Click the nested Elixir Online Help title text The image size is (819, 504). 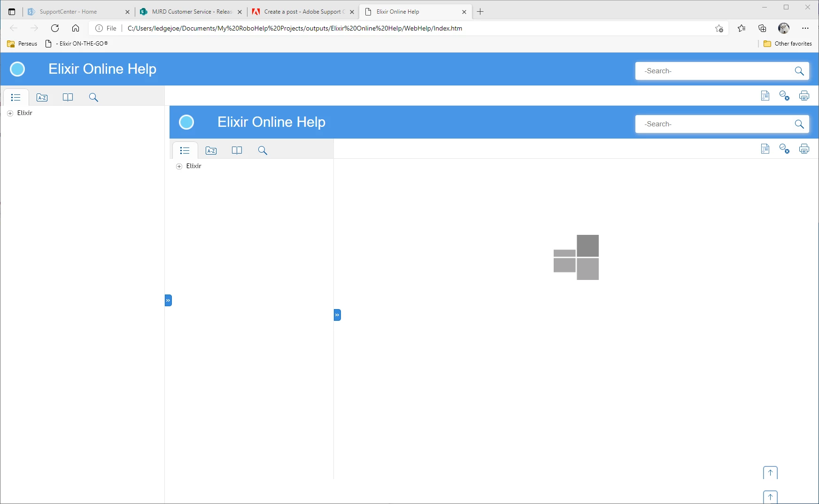[271, 122]
